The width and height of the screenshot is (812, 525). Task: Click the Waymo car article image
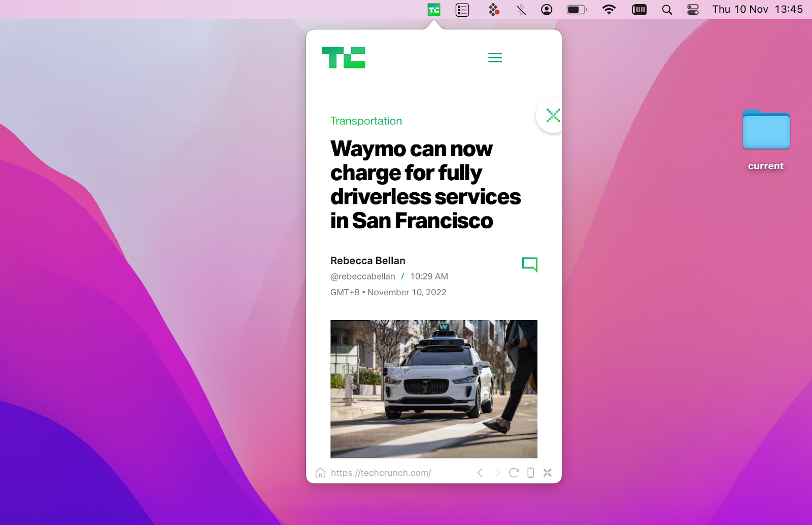click(433, 389)
